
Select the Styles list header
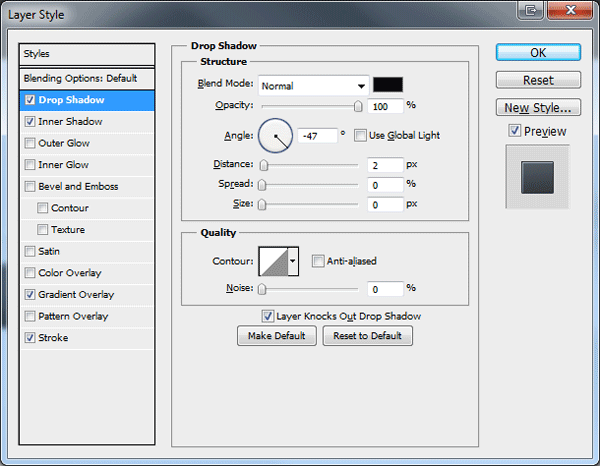point(87,54)
